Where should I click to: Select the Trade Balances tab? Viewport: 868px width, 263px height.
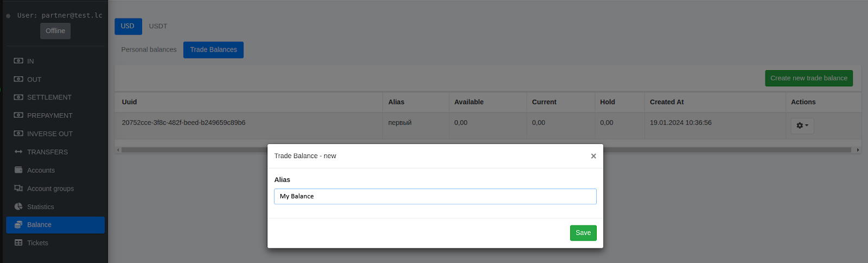click(213, 49)
